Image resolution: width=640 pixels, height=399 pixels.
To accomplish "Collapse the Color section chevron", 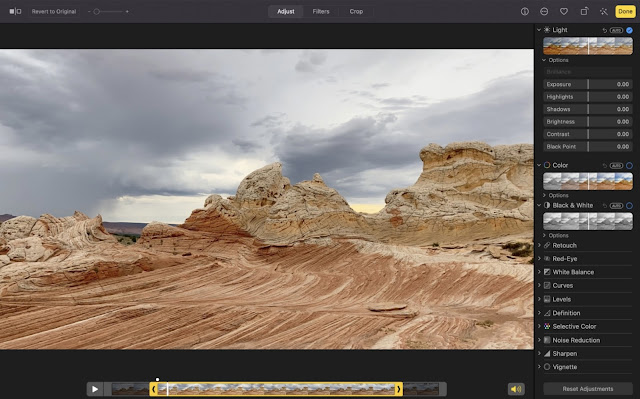I will click(539, 165).
